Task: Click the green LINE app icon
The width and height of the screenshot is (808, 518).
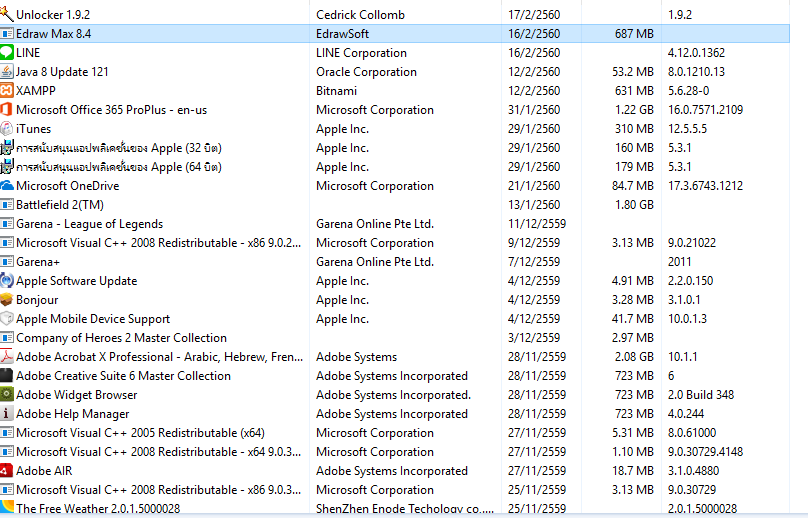Action: pyautogui.click(x=7, y=53)
